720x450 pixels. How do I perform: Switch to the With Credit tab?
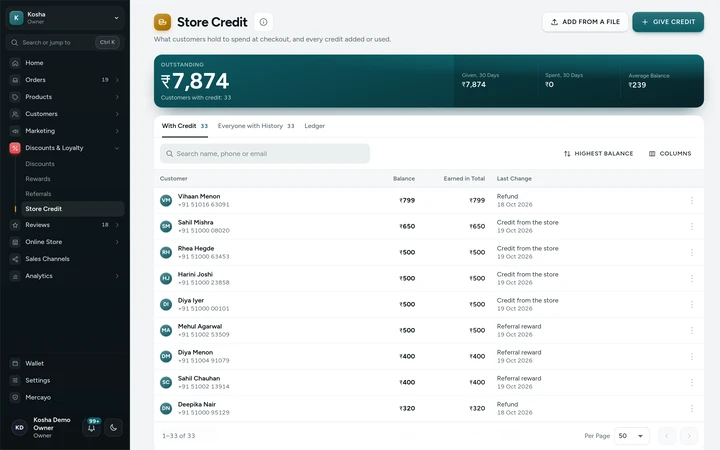coord(185,126)
